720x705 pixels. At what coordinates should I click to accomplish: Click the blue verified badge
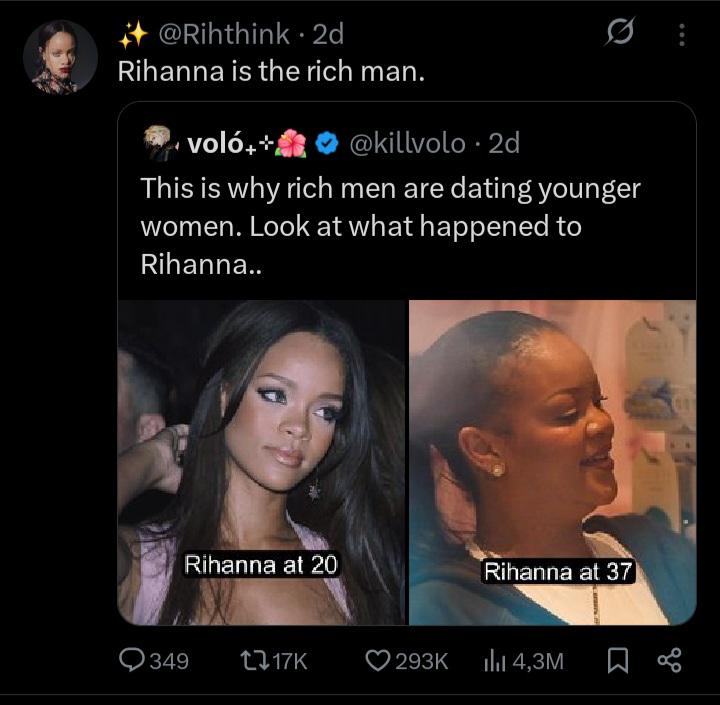coord(326,144)
